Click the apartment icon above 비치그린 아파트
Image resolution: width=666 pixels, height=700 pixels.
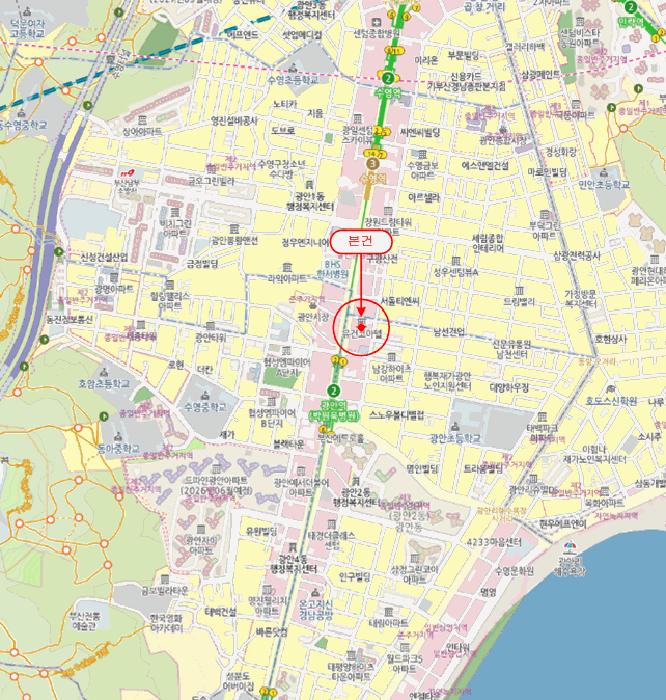(175, 212)
